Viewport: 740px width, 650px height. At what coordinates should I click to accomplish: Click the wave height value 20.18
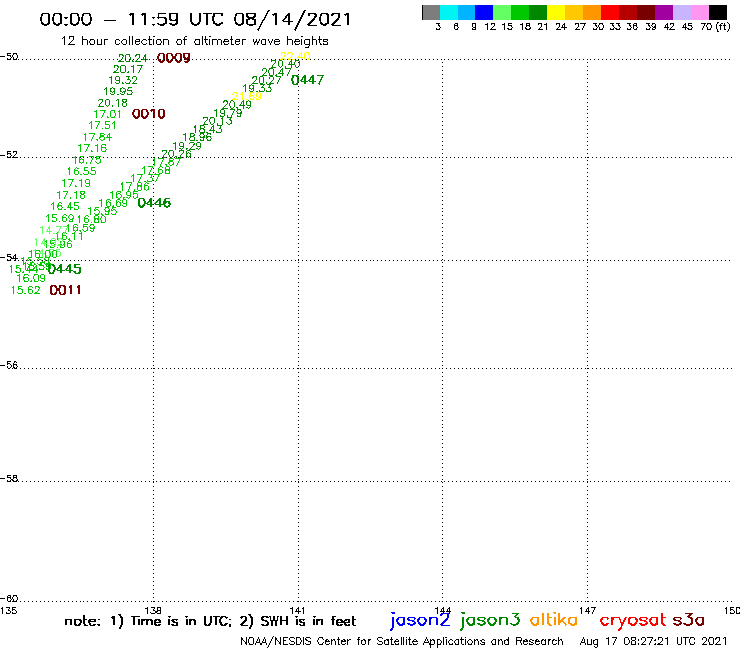(x=113, y=103)
